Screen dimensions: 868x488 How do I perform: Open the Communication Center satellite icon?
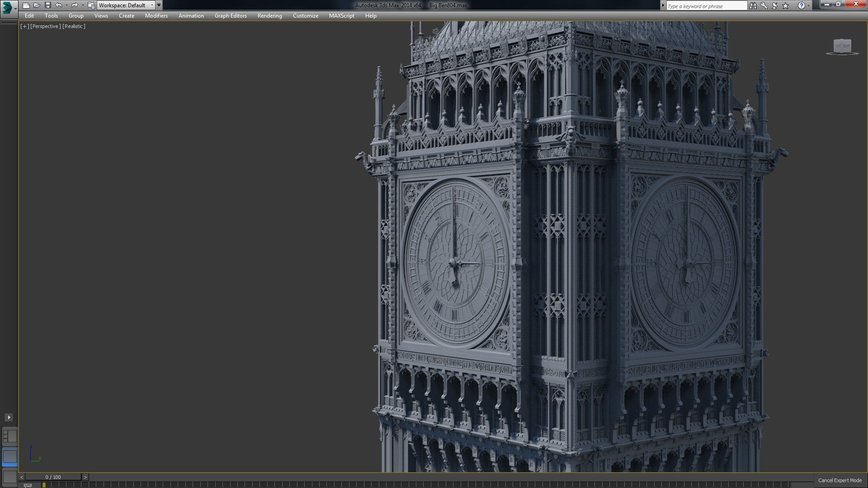pyautogui.click(x=774, y=5)
